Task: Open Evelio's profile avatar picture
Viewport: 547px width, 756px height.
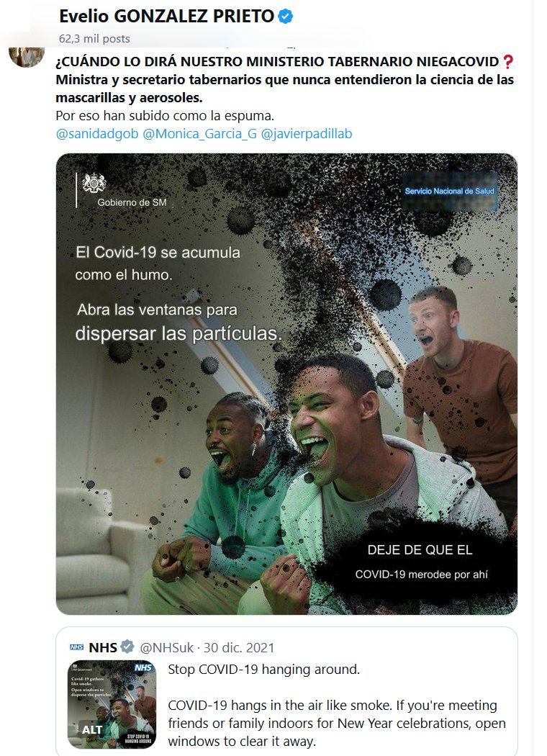Action: 27,53
